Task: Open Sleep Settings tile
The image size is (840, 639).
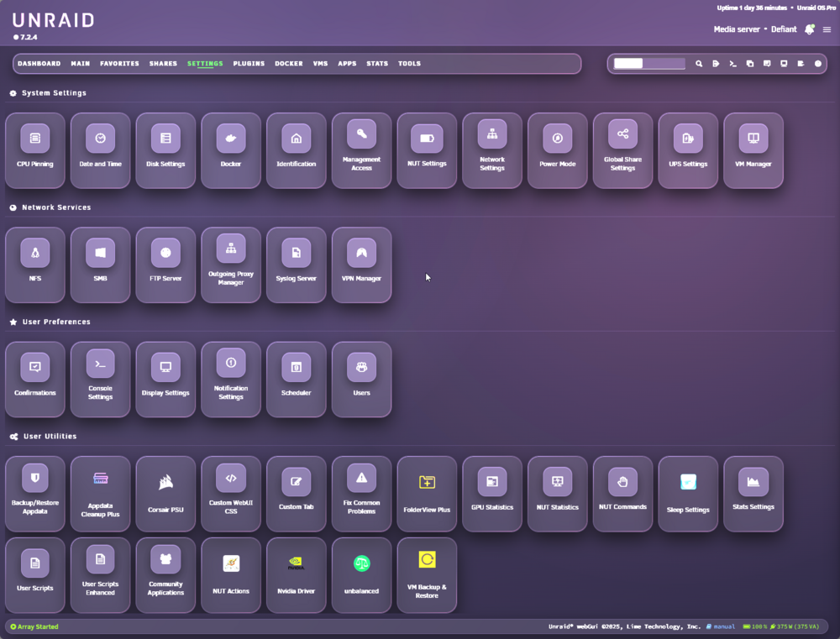Action: 689,494
